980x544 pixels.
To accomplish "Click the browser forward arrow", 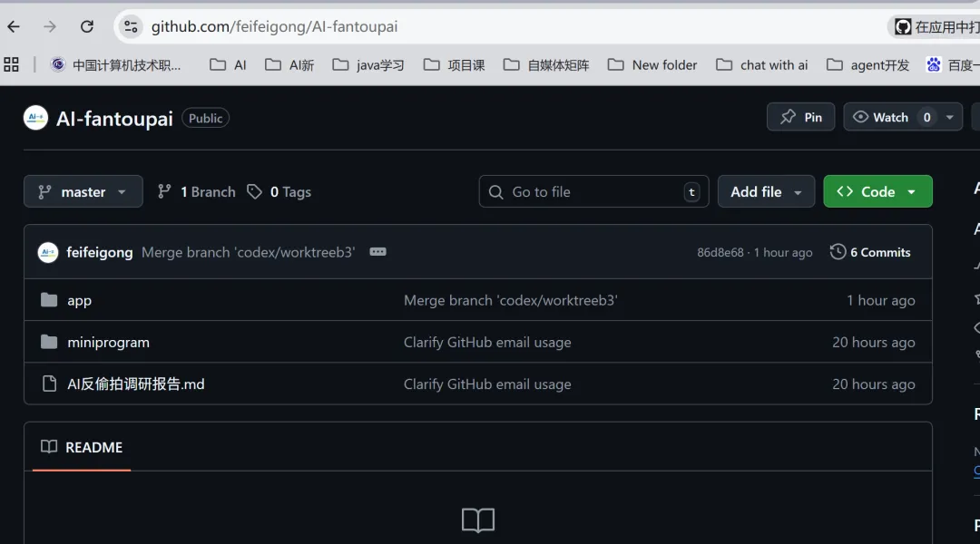I will (50, 26).
